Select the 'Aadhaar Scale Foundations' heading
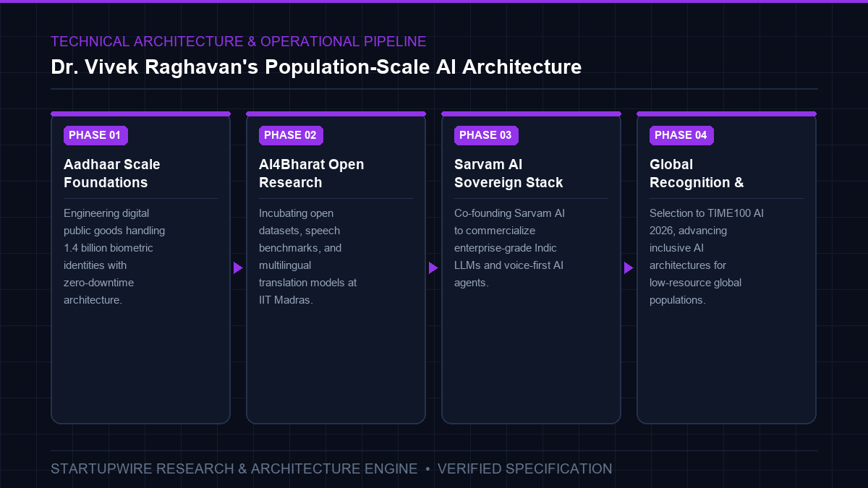Screen dimensions: 868x488 coord(112,174)
